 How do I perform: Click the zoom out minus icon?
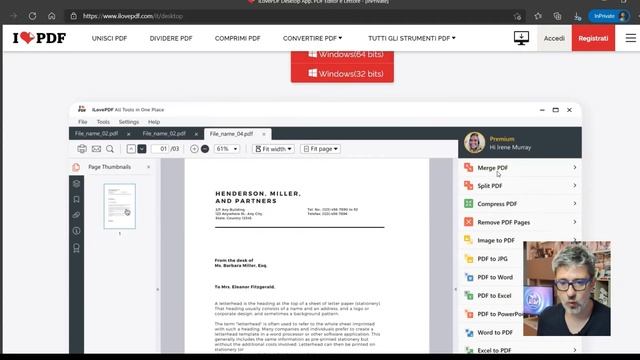(x=205, y=149)
